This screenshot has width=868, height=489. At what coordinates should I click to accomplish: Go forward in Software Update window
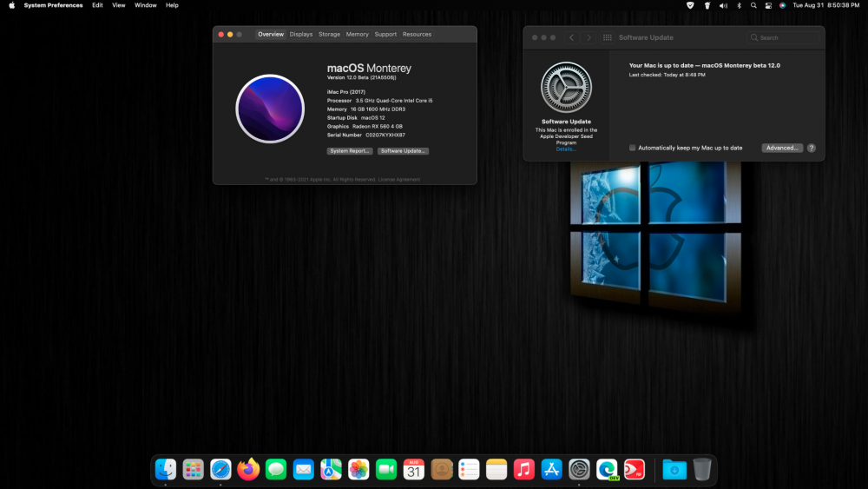coord(589,37)
